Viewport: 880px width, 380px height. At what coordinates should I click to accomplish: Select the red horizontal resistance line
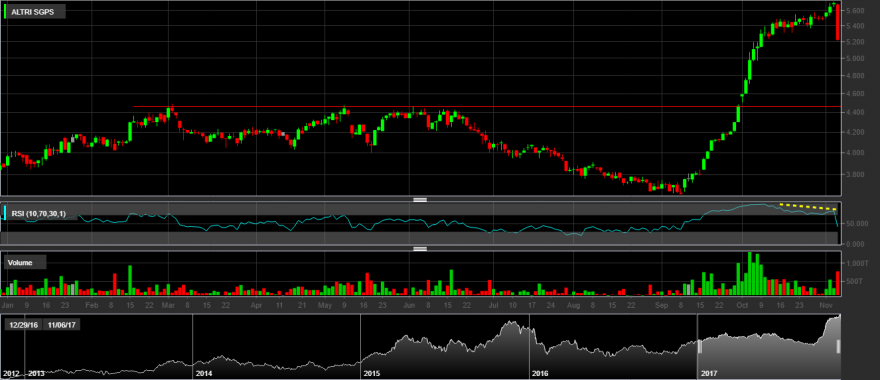point(487,107)
